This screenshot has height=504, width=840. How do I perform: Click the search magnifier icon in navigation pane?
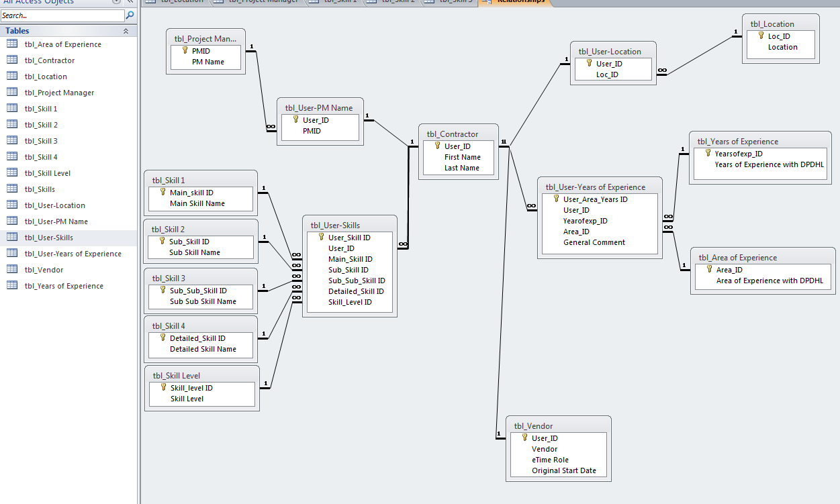(130, 15)
